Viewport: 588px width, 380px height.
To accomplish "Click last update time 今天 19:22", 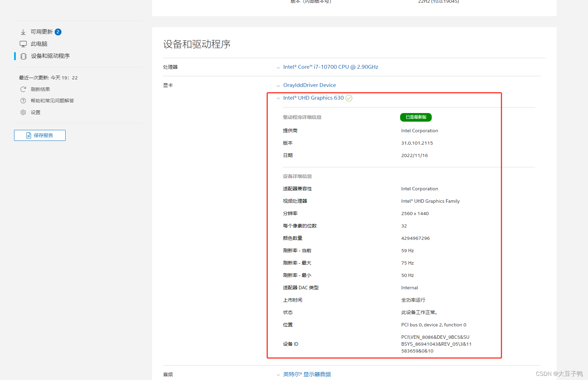I will (64, 78).
